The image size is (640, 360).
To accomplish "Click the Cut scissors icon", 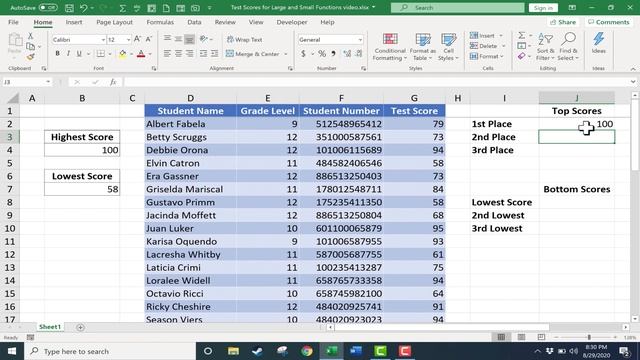I will (x=31, y=36).
